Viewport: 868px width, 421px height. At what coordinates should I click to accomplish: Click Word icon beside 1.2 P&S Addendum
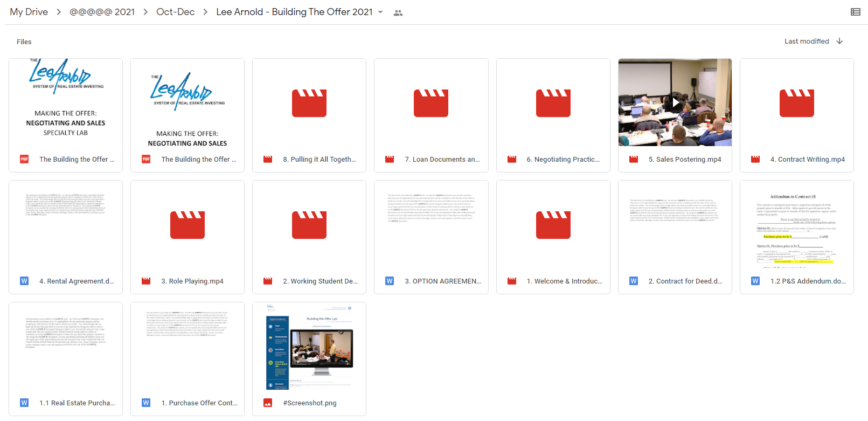coord(755,281)
